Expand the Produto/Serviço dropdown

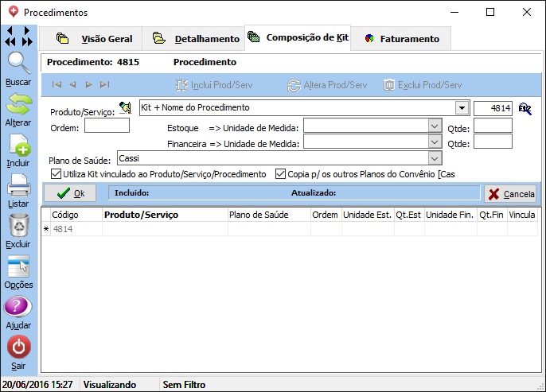(462, 108)
